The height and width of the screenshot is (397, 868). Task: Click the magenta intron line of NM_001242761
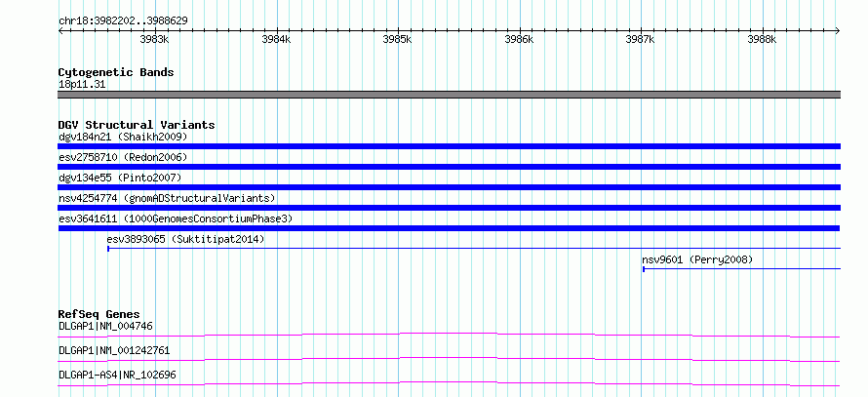click(x=449, y=359)
